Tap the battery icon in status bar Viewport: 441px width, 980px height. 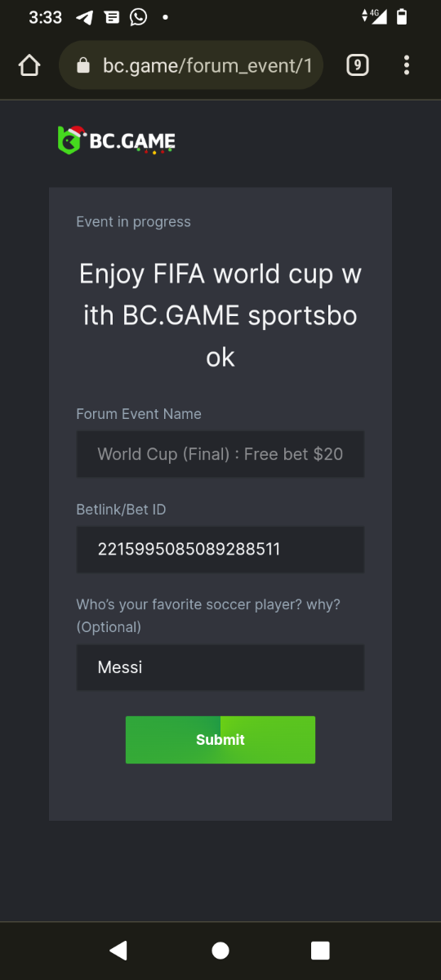tap(402, 16)
